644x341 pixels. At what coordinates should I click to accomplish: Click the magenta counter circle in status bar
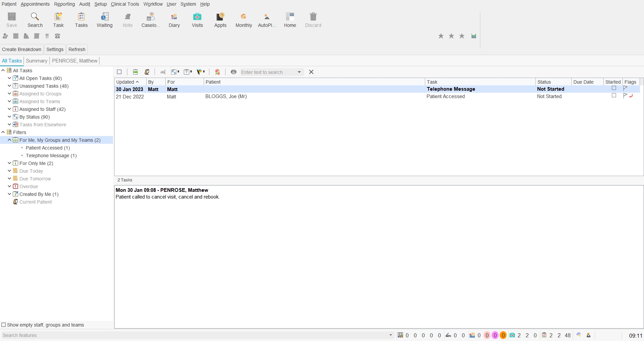pyautogui.click(x=495, y=335)
